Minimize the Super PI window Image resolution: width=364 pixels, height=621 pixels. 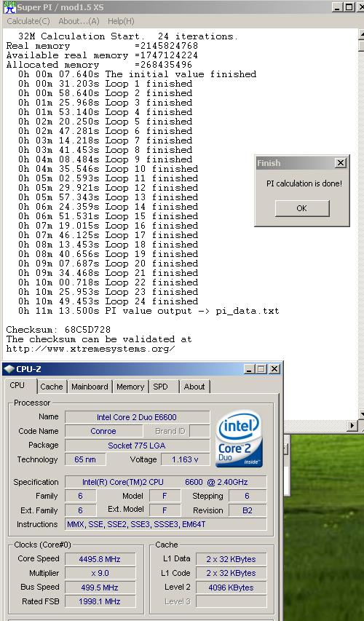click(337, 7)
